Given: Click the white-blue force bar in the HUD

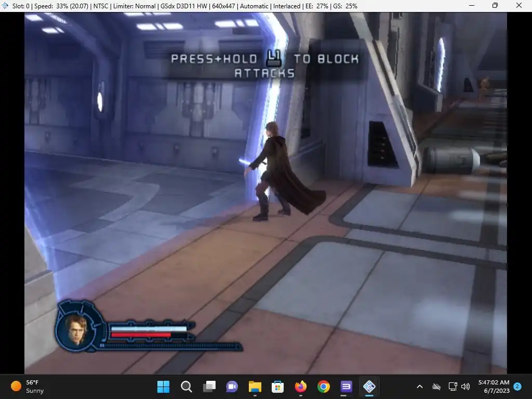Looking at the screenshot, I should coord(149,328).
